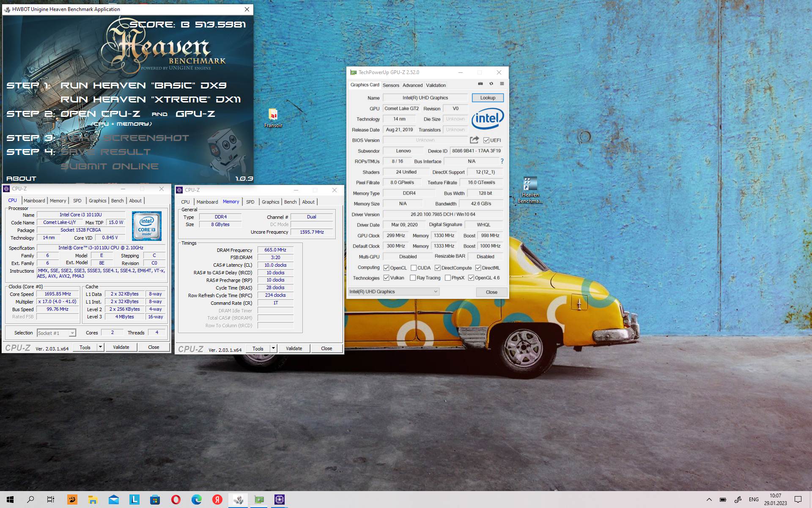This screenshot has width=812, height=508.
Task: Toggle the OpenCL checkbox
Action: tap(386, 268)
